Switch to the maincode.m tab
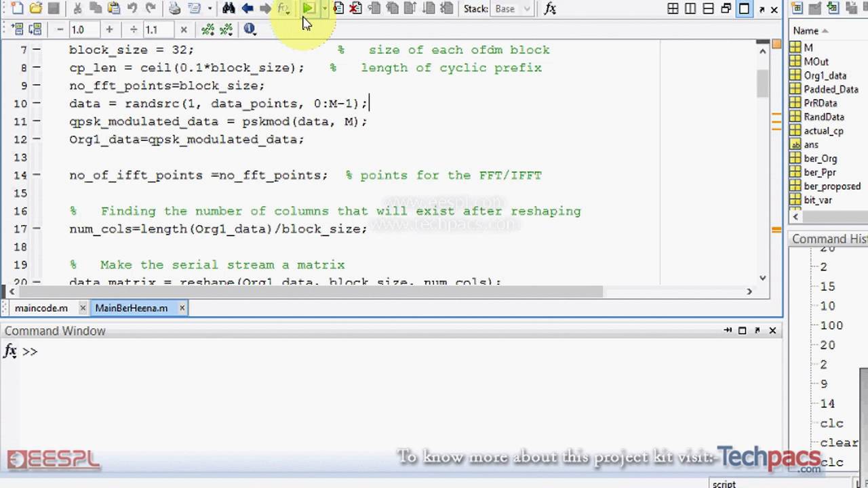 click(x=41, y=308)
